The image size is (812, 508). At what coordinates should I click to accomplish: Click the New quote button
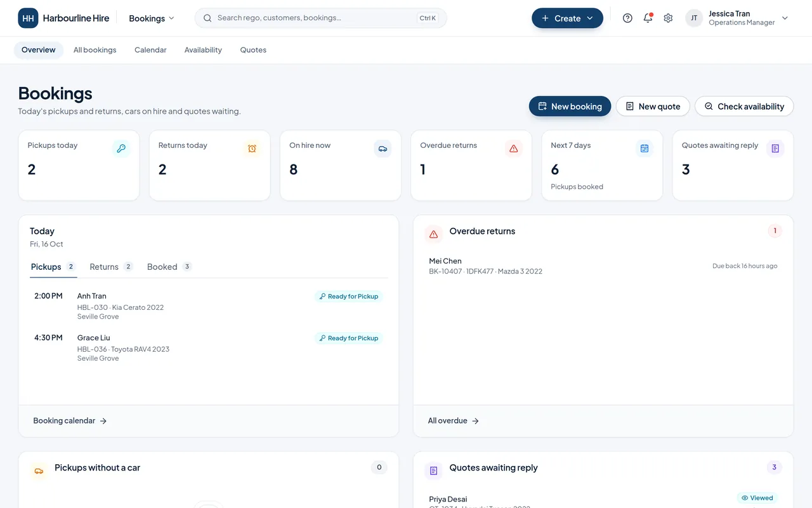coord(653,106)
